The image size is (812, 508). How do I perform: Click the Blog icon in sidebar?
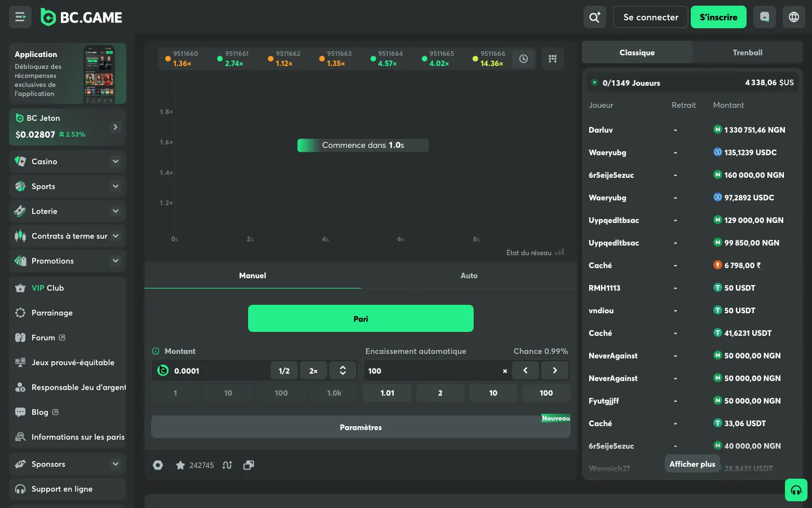[x=20, y=412]
